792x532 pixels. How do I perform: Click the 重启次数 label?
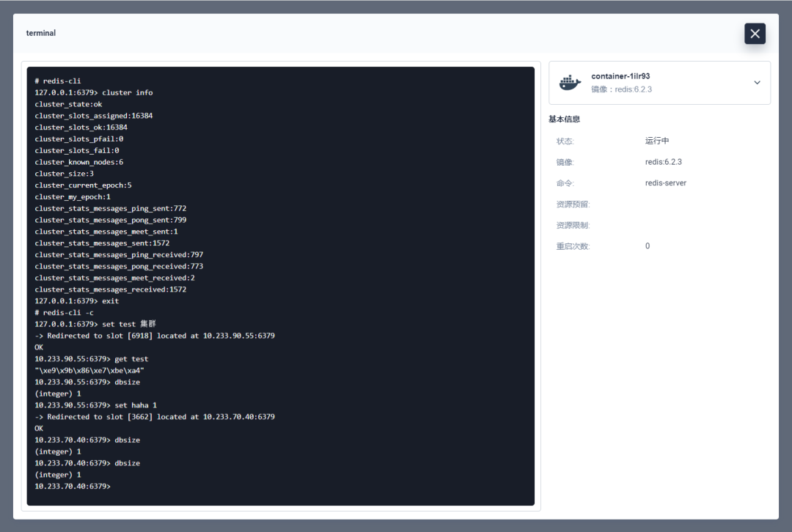click(x=573, y=246)
